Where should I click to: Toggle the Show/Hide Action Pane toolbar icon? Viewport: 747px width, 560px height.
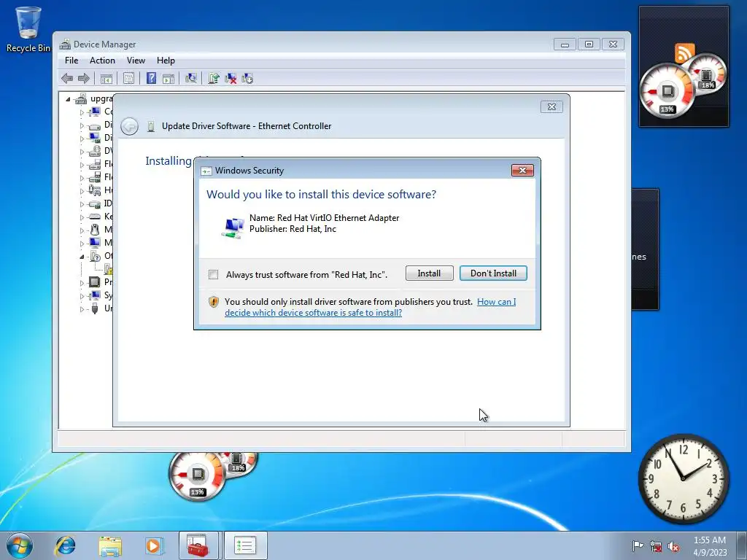click(169, 79)
